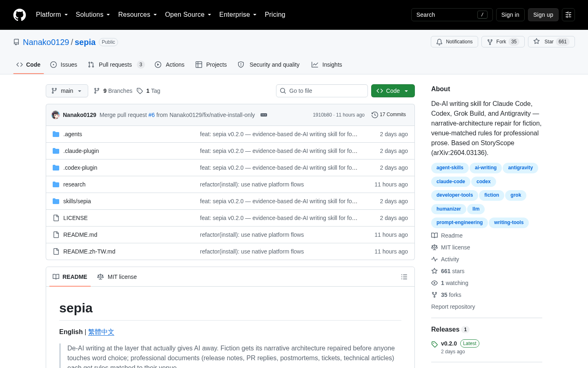
Task: Open the ai-writing topic tag
Action: (486, 168)
